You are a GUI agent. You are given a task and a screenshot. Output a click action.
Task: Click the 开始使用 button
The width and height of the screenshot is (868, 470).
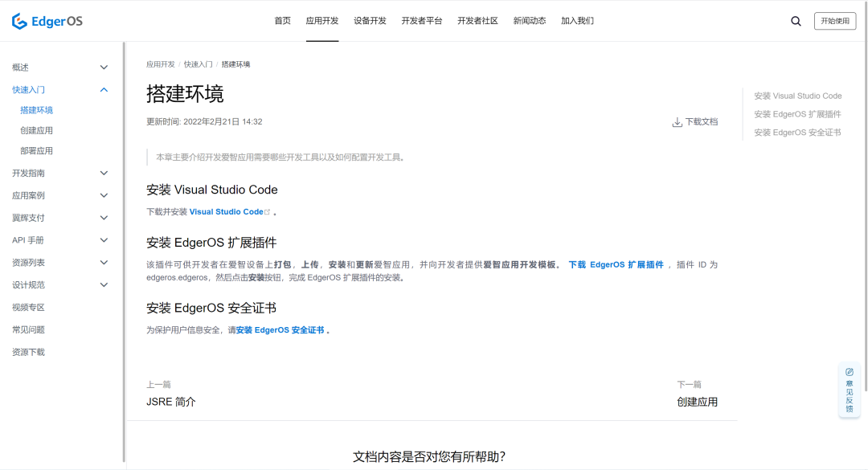(x=835, y=21)
